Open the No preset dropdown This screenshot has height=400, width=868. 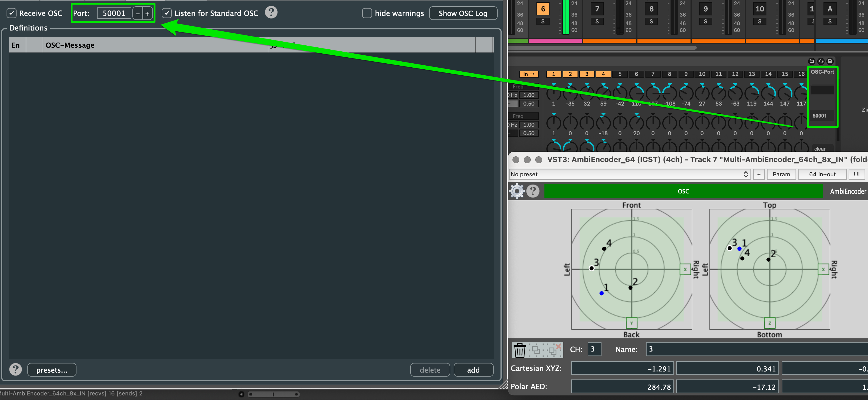(x=629, y=174)
